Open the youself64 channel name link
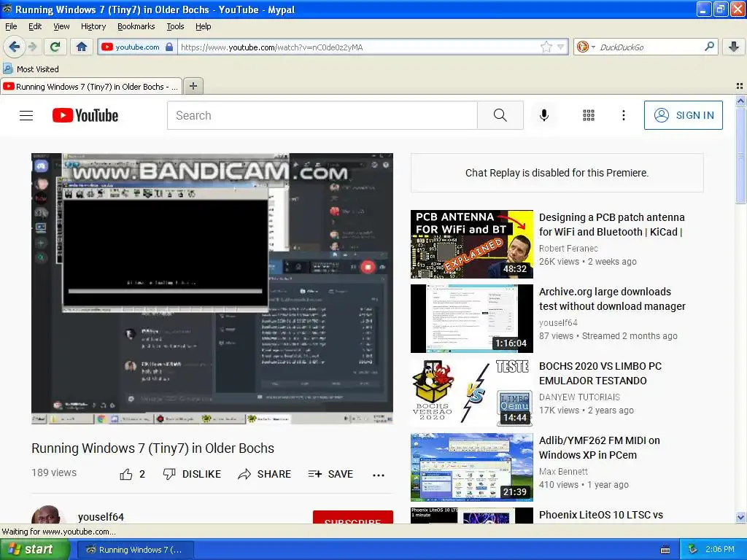 (101, 517)
